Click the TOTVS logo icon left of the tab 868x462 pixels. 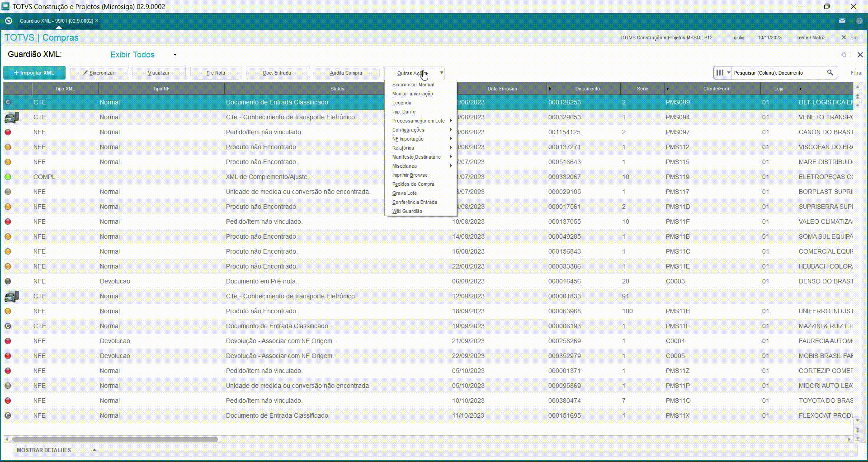[x=8, y=21]
